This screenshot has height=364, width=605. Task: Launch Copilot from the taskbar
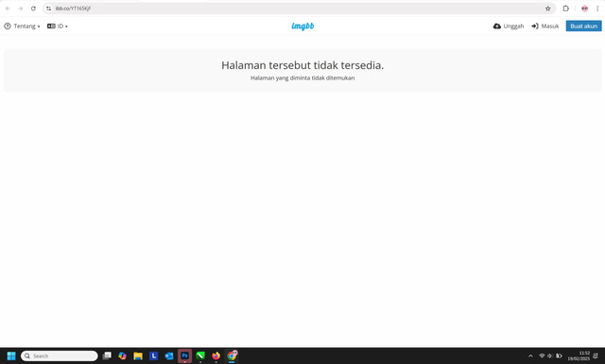point(122,355)
